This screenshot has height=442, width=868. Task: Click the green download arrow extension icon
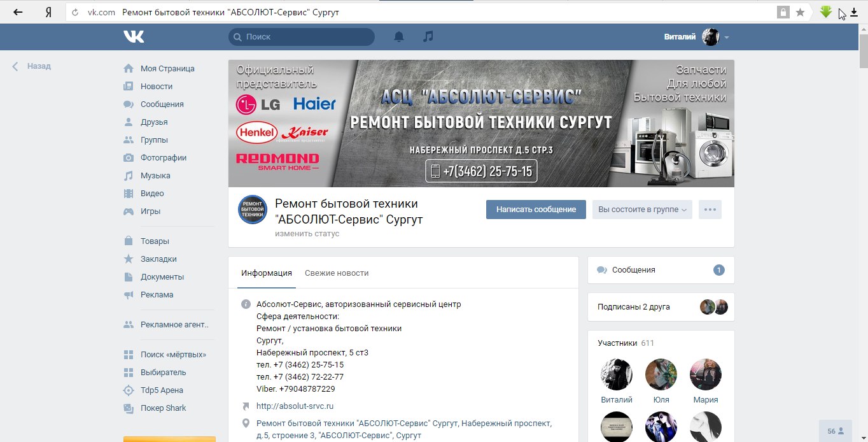pyautogui.click(x=826, y=12)
